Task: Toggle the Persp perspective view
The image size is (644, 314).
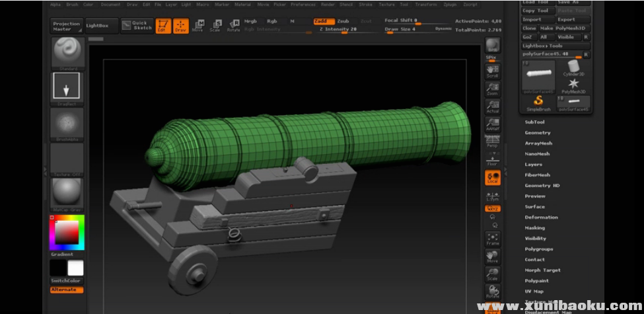Action: click(493, 141)
